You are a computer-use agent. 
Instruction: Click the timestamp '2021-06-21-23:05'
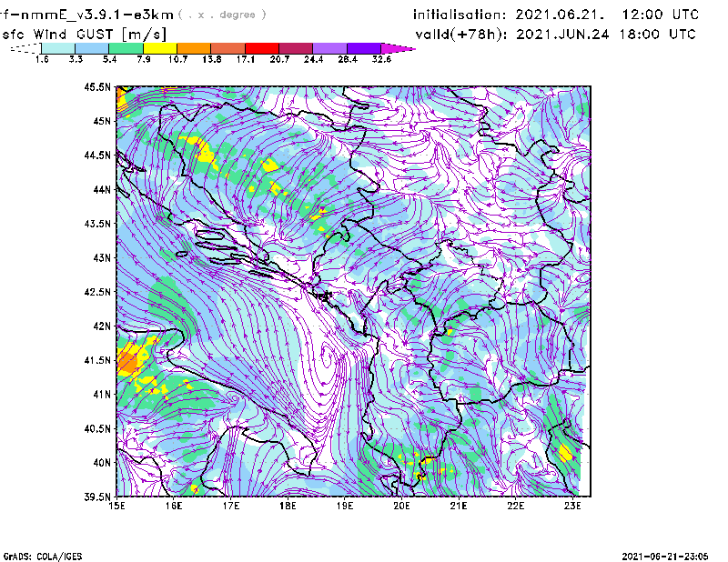tap(665, 557)
